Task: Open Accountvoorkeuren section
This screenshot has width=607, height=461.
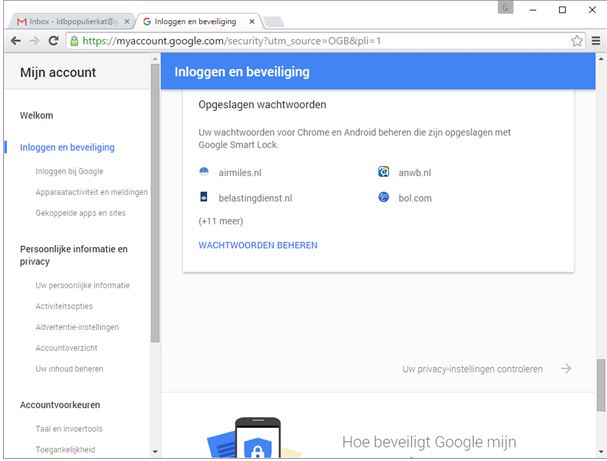Action: (x=60, y=405)
